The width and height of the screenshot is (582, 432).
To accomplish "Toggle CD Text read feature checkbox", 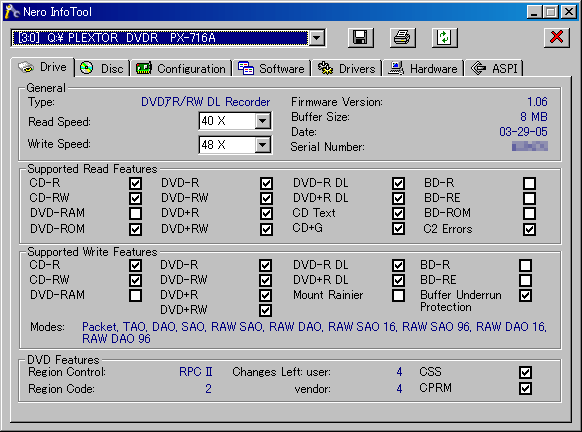I will click(x=398, y=213).
